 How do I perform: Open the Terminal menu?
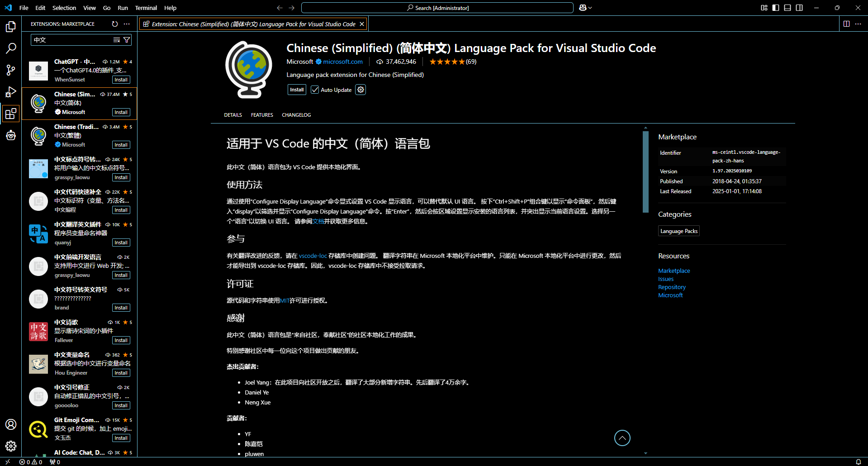[146, 8]
